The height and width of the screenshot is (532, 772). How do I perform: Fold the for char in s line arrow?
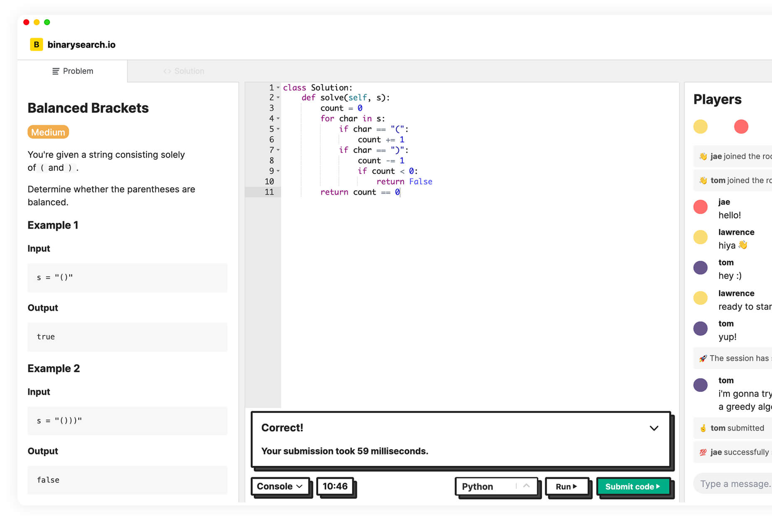[278, 118]
